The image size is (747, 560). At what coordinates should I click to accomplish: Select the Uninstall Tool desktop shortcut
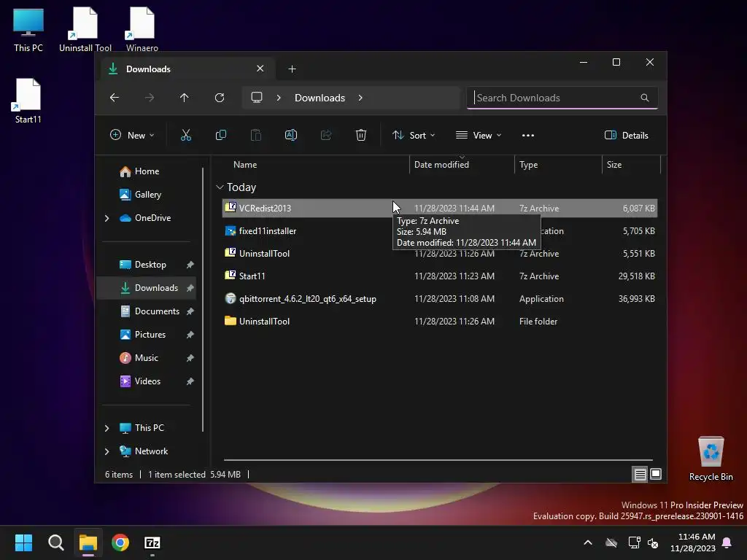85,29
